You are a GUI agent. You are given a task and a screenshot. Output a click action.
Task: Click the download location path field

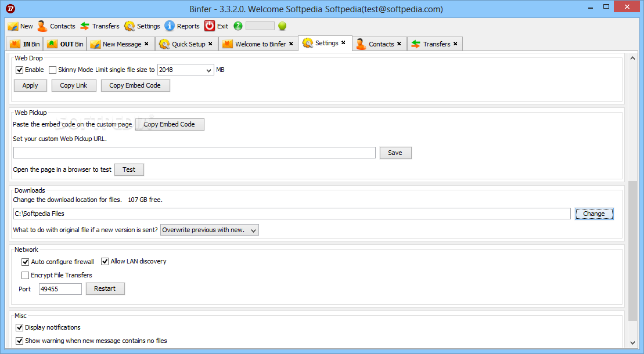coord(292,214)
